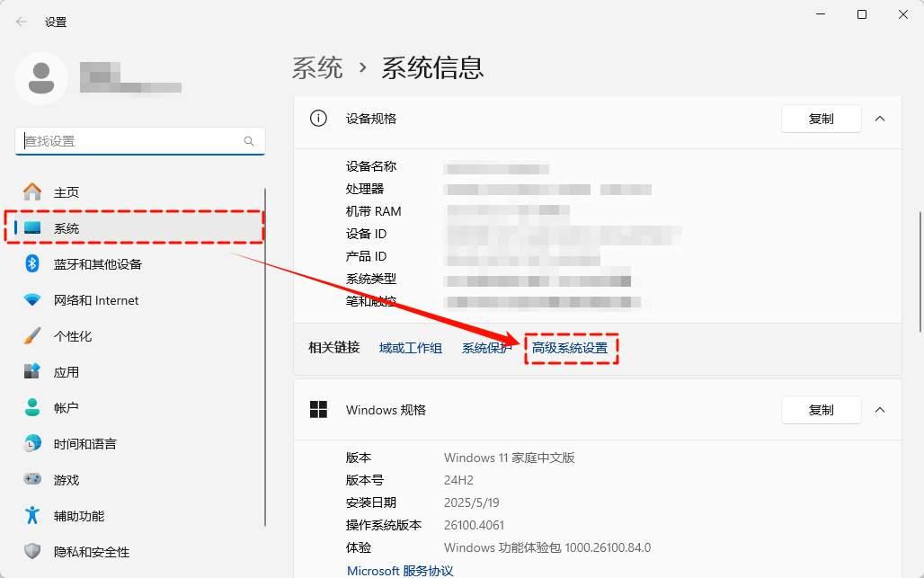924x578 pixels.
Task: Collapse the 设备规格 section chevron
Action: (880, 119)
